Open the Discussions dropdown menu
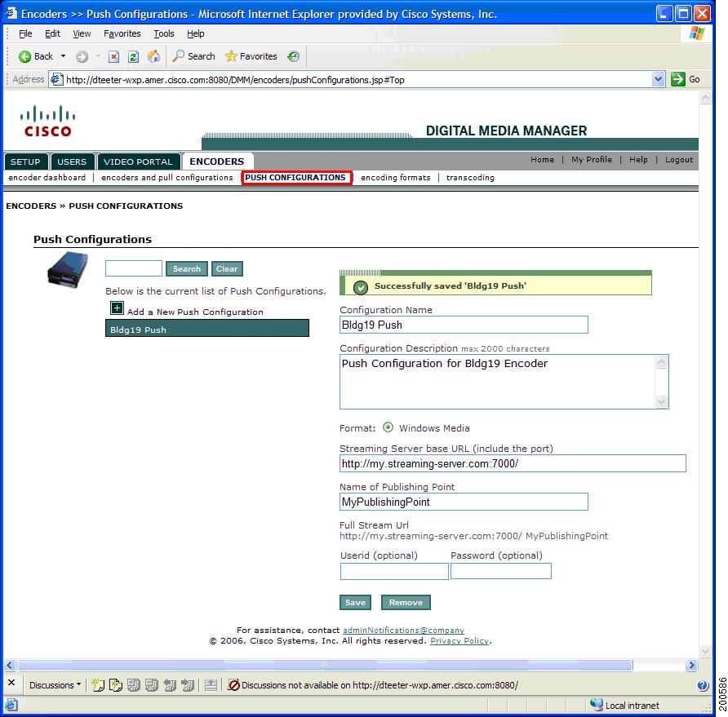The image size is (728, 717). click(53, 685)
